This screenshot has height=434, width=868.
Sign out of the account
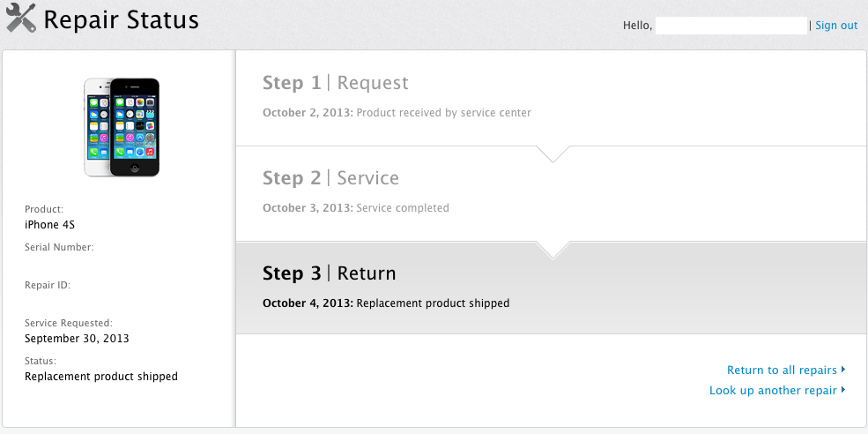pyautogui.click(x=835, y=26)
